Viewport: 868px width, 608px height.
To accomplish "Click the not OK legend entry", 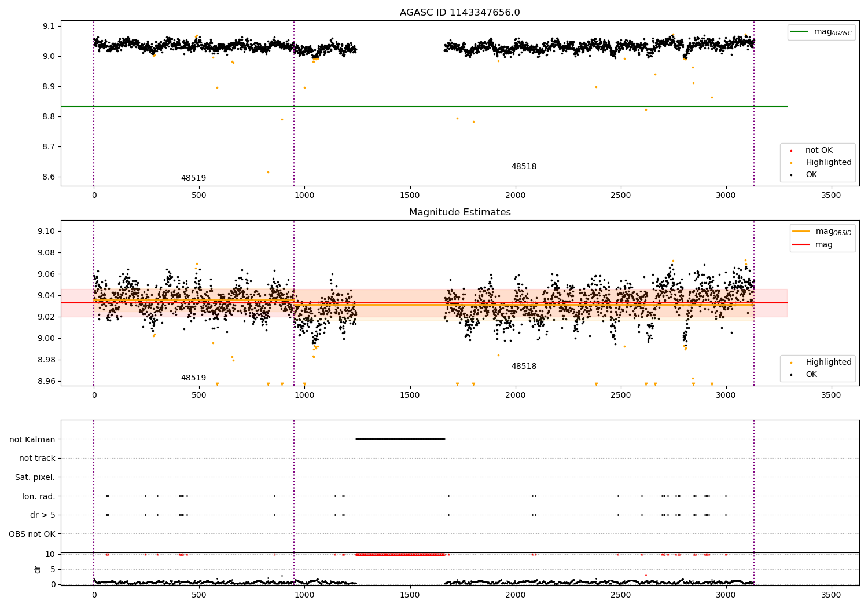I will pos(819,151).
